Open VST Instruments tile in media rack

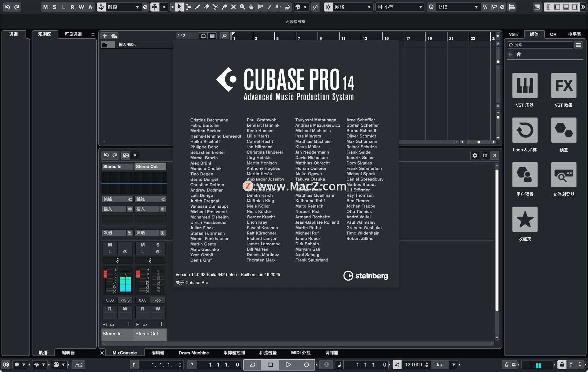[x=525, y=85]
